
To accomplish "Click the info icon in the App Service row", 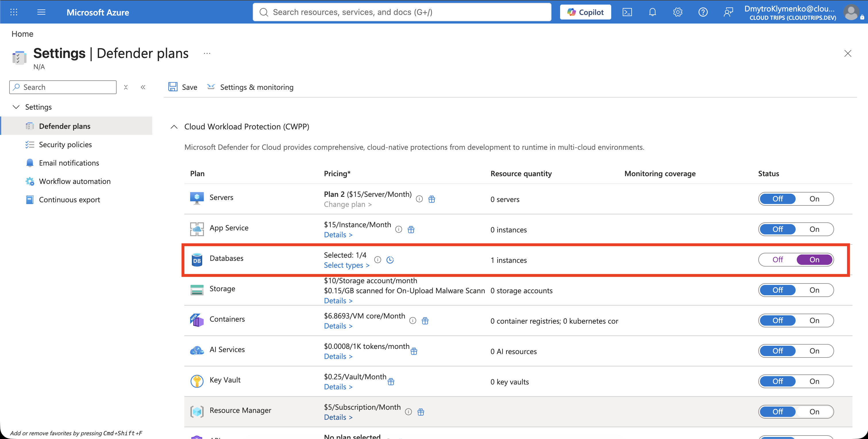I will [399, 229].
